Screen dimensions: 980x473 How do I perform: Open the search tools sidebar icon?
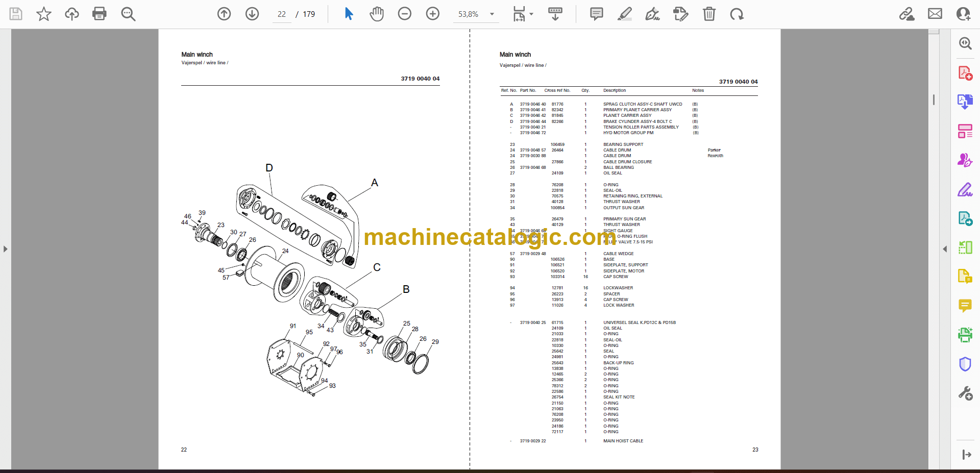coord(965,43)
